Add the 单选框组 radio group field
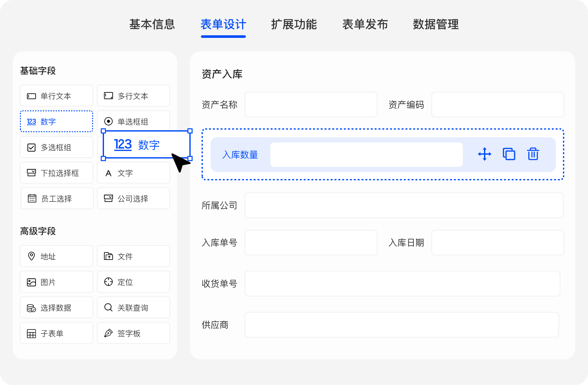 pyautogui.click(x=133, y=120)
